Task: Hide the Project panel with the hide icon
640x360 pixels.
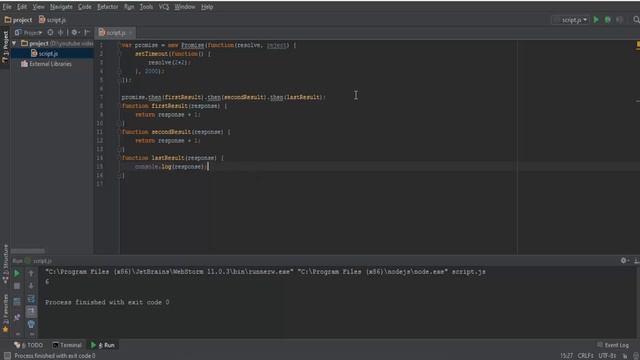Action: click(87, 32)
